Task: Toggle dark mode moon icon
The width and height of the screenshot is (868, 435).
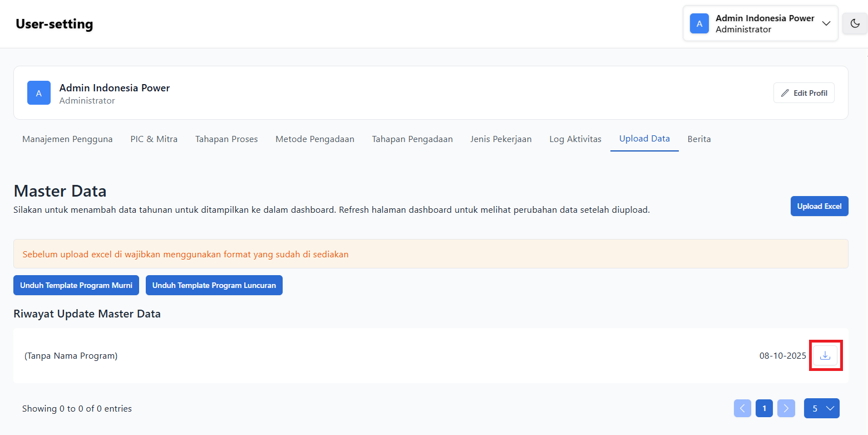Action: click(x=855, y=23)
